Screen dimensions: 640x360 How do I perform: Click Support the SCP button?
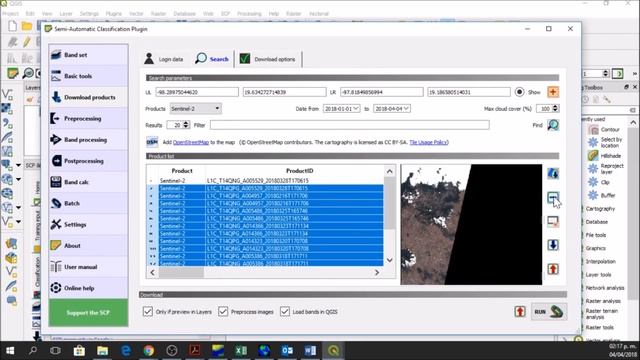pos(88,313)
